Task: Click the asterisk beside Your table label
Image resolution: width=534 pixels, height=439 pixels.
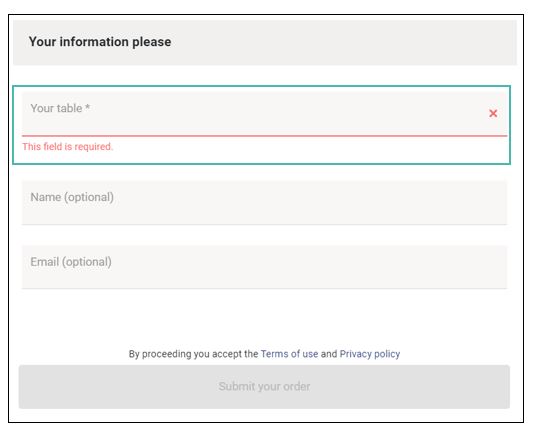Action: 88,107
